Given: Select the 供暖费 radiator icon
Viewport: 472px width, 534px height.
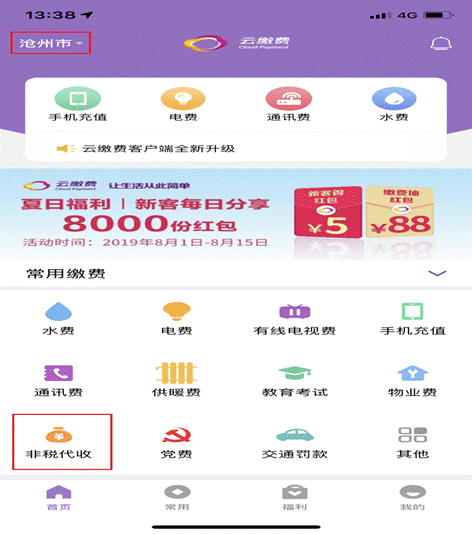Looking at the screenshot, I should 176,380.
